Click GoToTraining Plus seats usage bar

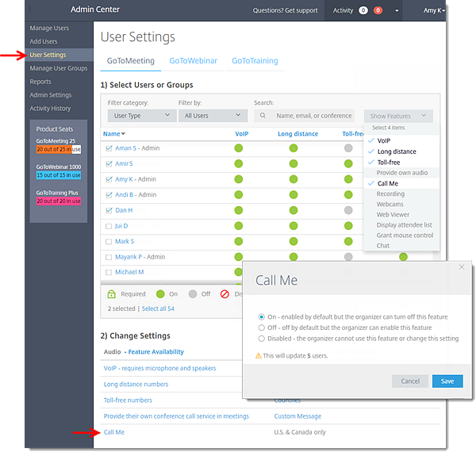click(x=58, y=201)
